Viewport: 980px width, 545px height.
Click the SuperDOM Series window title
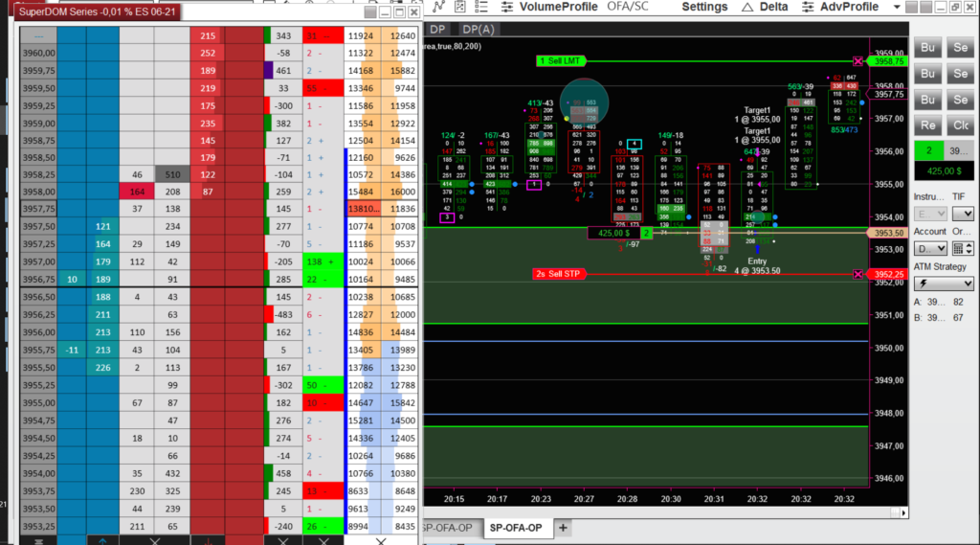(97, 11)
